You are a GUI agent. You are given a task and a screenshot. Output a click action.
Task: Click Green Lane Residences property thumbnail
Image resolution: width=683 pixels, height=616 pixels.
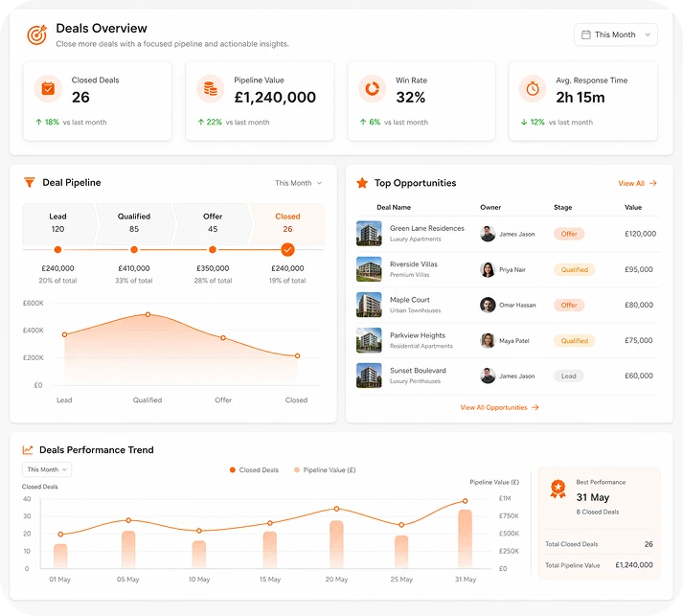point(369,234)
